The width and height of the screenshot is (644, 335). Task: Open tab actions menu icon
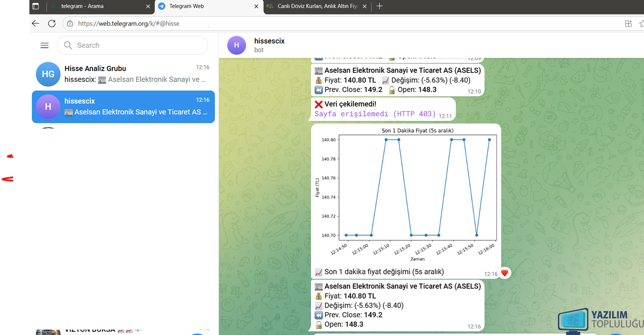tap(35, 6)
